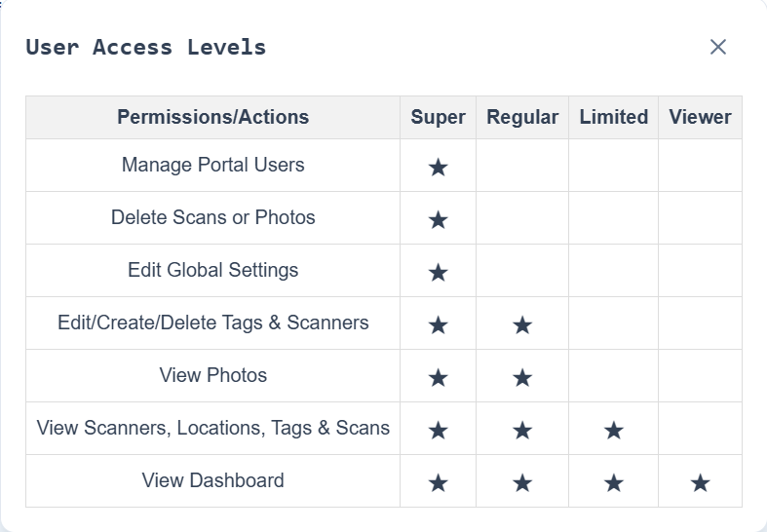This screenshot has width=767, height=532.
Task: Click the Regular star for View Dashboard
Action: coord(522,482)
